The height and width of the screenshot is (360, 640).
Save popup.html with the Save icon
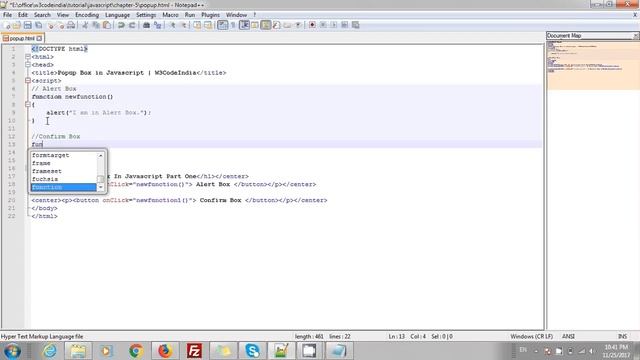pyautogui.click(x=28, y=25)
